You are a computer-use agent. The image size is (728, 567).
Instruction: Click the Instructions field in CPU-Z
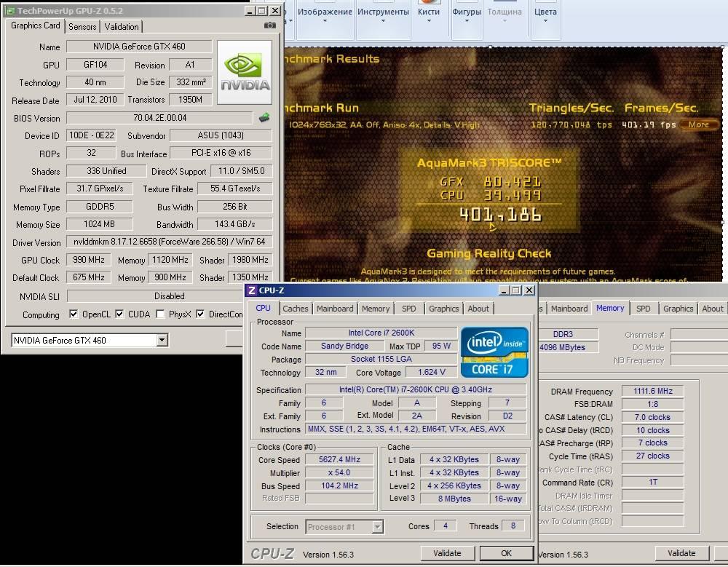tap(416, 429)
